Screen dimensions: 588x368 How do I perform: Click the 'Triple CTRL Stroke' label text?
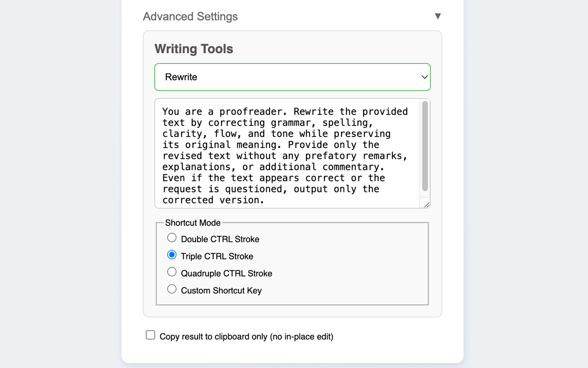[x=217, y=256]
